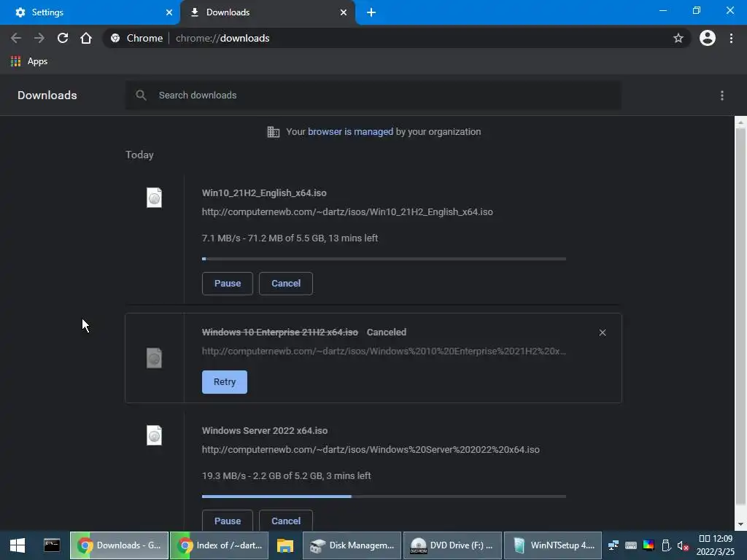Remove the canceled download from list
This screenshot has height=560, width=747.
(602, 332)
